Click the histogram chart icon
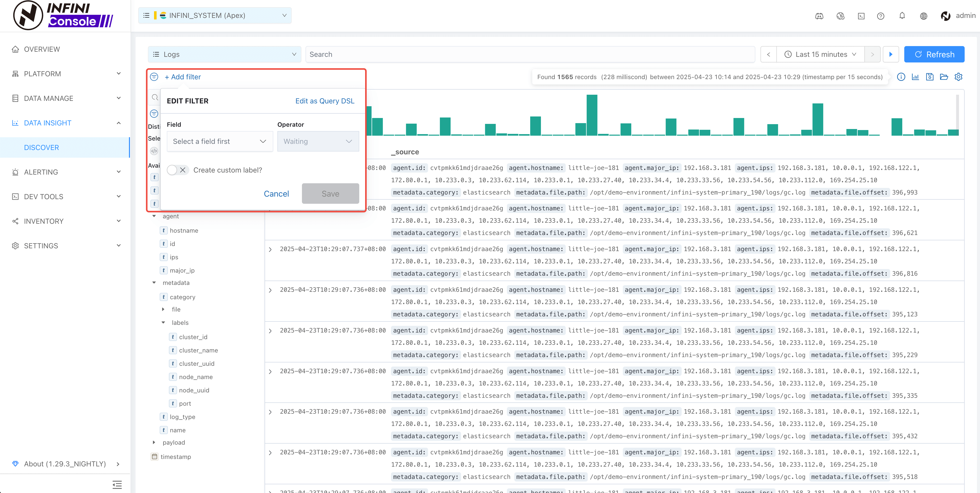Image resolution: width=980 pixels, height=493 pixels. (915, 77)
